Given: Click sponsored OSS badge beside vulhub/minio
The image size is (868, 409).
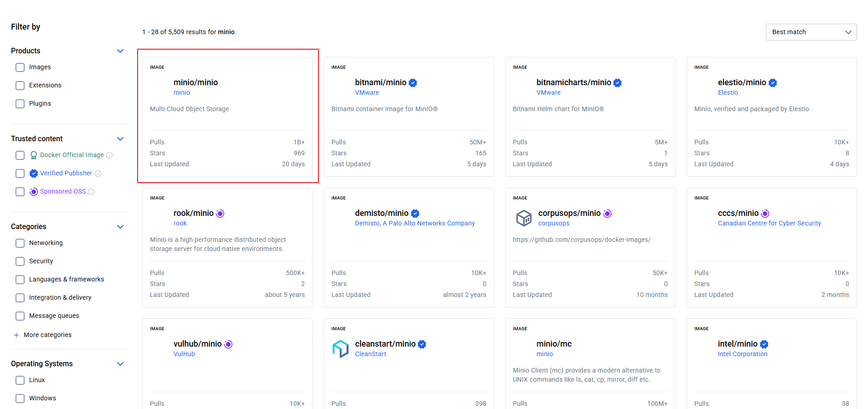Looking at the screenshot, I should 228,344.
